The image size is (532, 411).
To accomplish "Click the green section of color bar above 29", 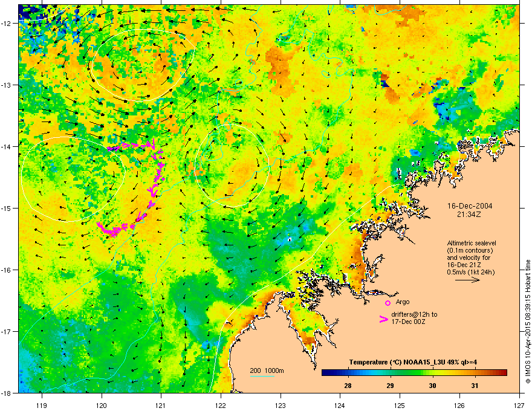I will (390, 373).
